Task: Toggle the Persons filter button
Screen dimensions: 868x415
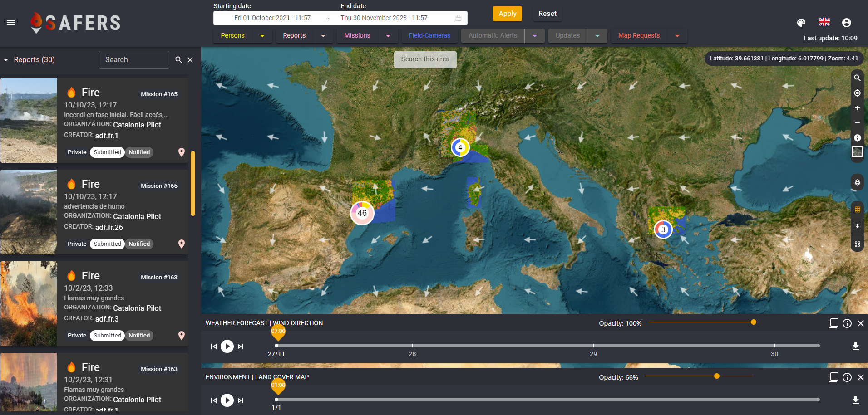Action: pos(232,35)
